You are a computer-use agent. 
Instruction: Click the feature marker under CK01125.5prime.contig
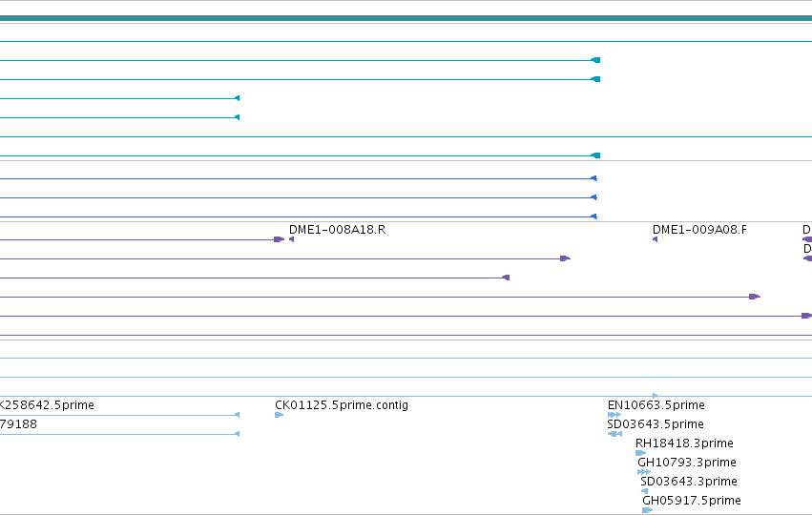[x=280, y=415]
